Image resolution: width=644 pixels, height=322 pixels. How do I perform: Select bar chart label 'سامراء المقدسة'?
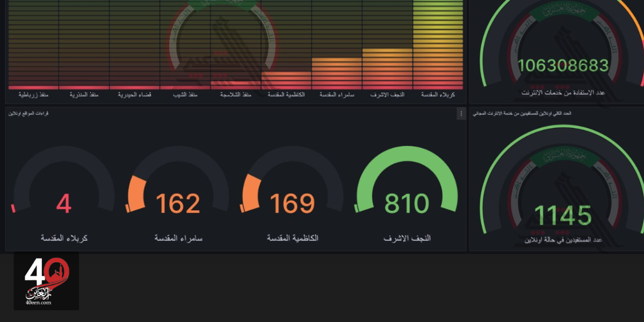[337, 95]
